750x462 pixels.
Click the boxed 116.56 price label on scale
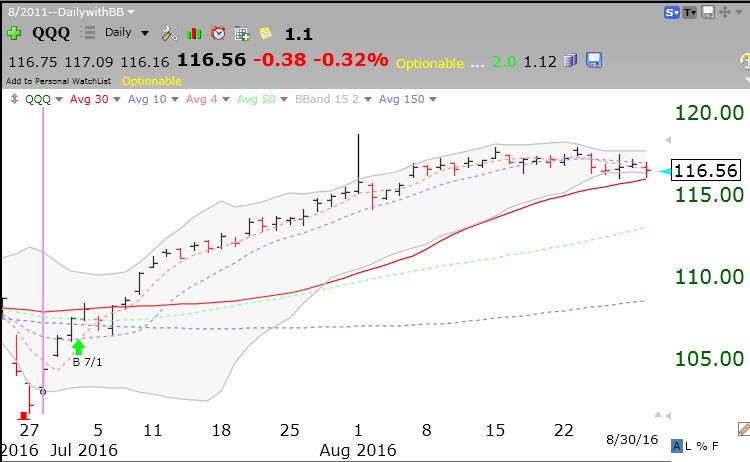[x=706, y=171]
